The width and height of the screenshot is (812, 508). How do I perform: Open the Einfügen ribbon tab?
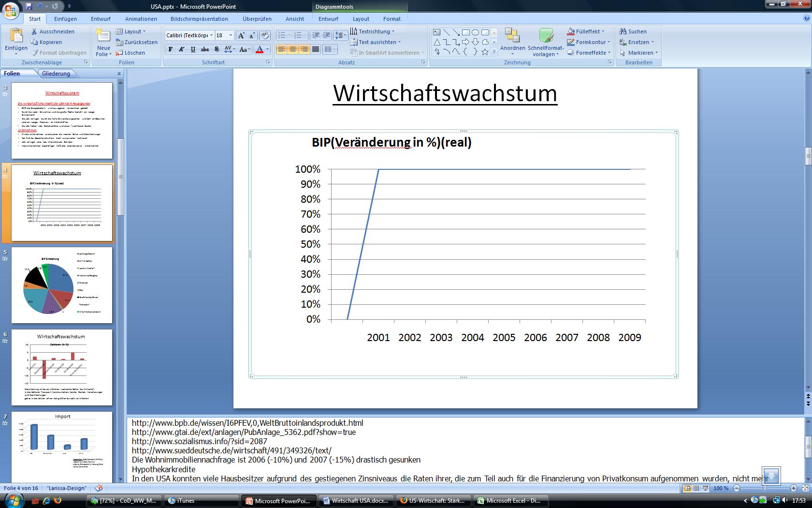pos(65,19)
